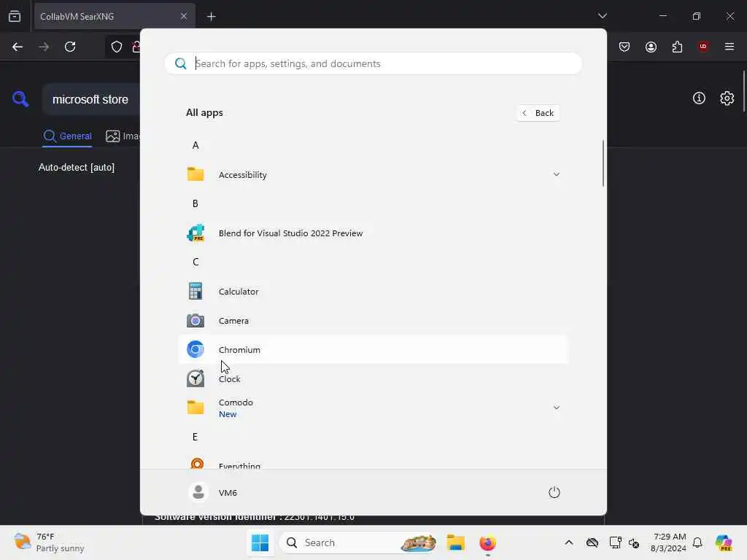Open the Firefox extensions puzzle icon
This screenshot has height=560, width=747.
click(677, 47)
